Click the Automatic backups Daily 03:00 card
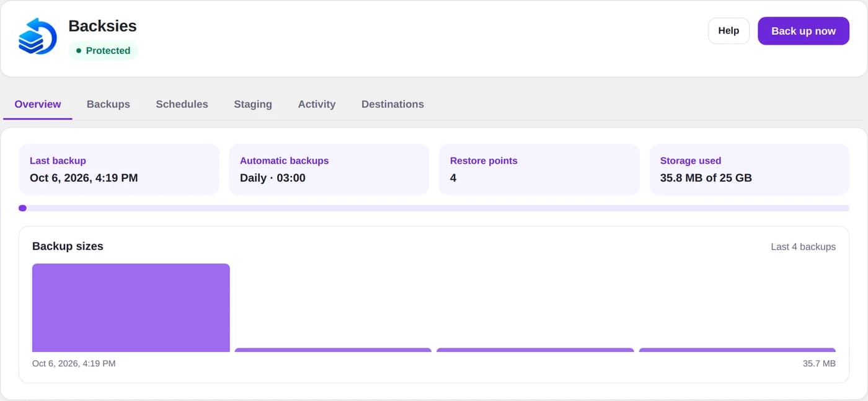 coord(329,169)
